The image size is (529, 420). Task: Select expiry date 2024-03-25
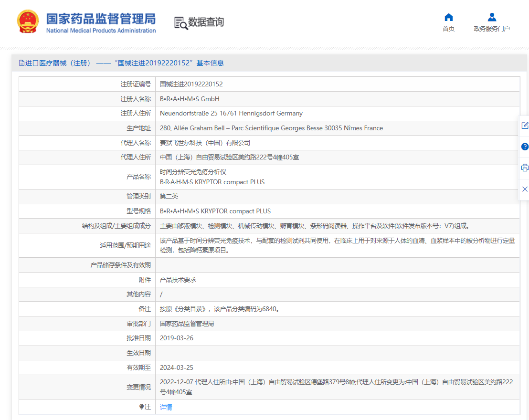177,367
